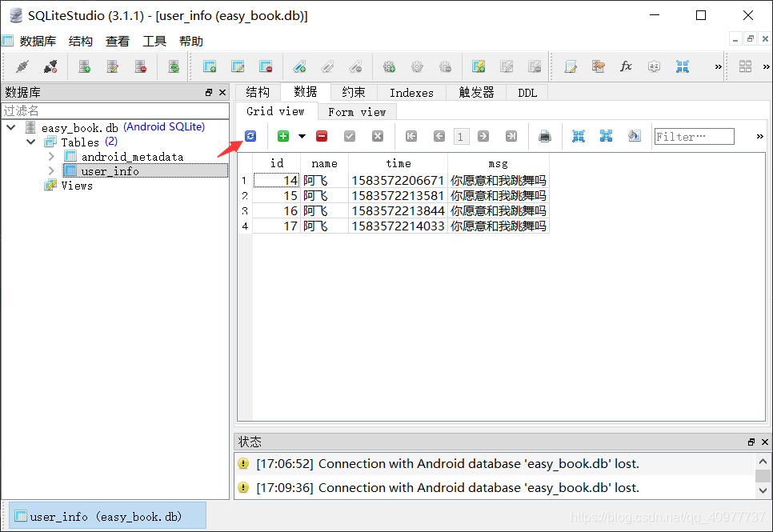This screenshot has width=773, height=532.
Task: Insert a new row
Action: [282, 136]
